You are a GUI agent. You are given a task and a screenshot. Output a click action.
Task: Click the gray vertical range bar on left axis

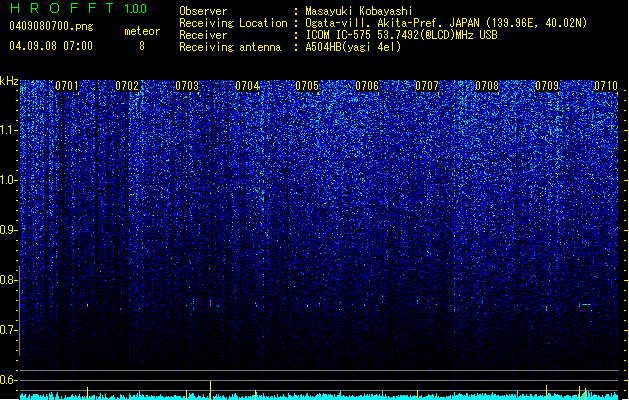click(19, 310)
